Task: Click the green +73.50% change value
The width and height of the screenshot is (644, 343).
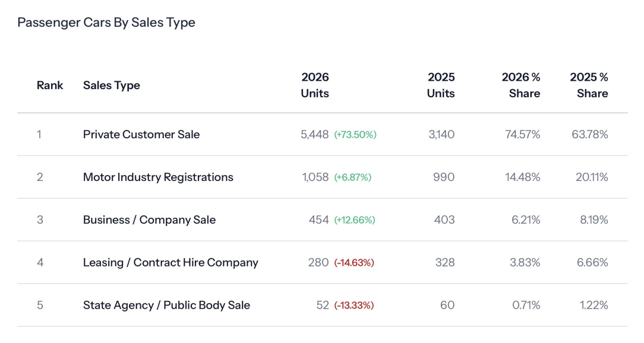Action: click(355, 135)
